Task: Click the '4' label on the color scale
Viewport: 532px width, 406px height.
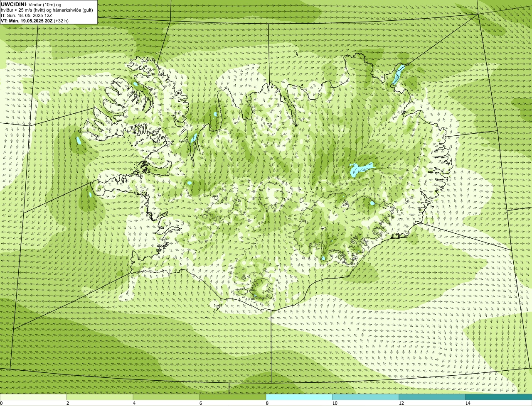Action: 134,403
